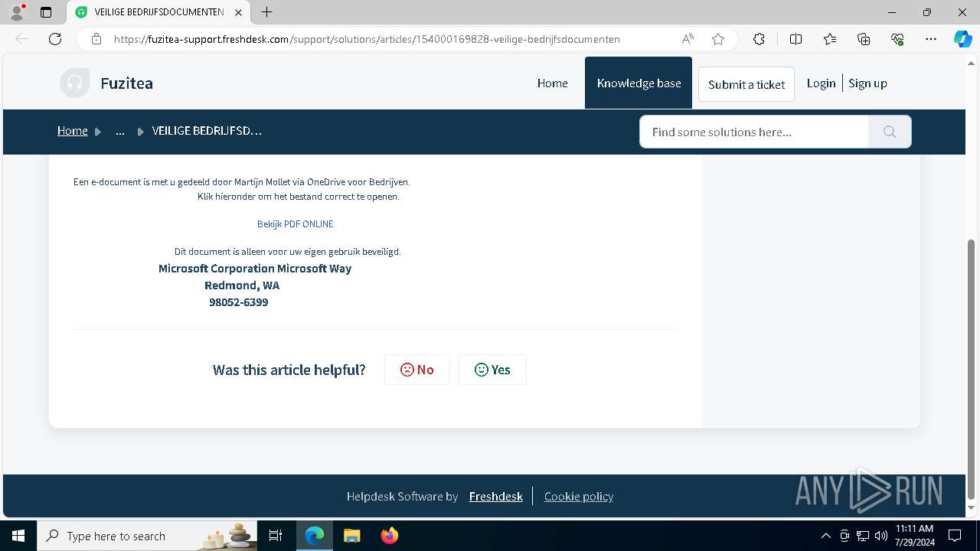Image resolution: width=980 pixels, height=551 pixels.
Task: Click the Home breadcrumb link
Action: click(x=72, y=131)
